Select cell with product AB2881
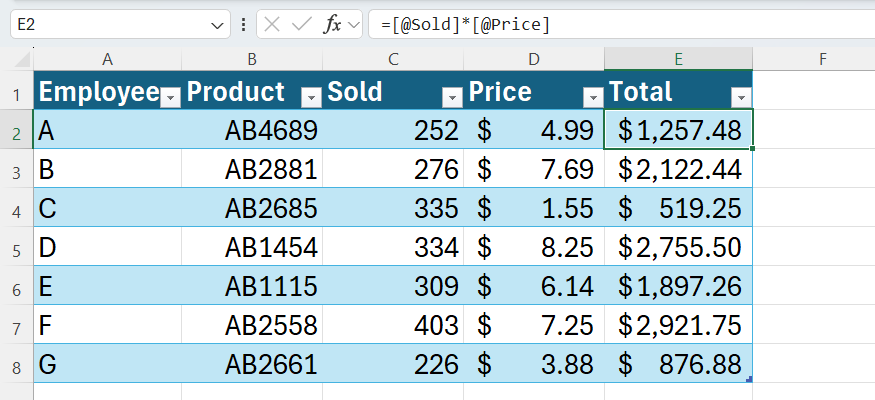The height and width of the screenshot is (400, 875). (252, 168)
